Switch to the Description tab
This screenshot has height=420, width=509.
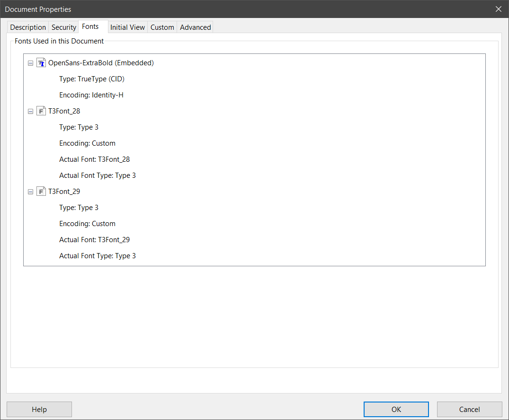click(x=28, y=27)
